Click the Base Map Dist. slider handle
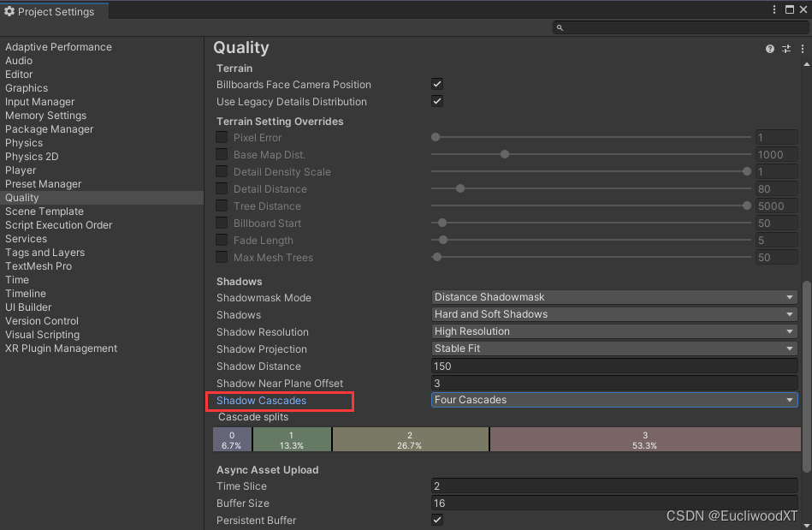Screen dimensions: 812x530 click(x=504, y=154)
